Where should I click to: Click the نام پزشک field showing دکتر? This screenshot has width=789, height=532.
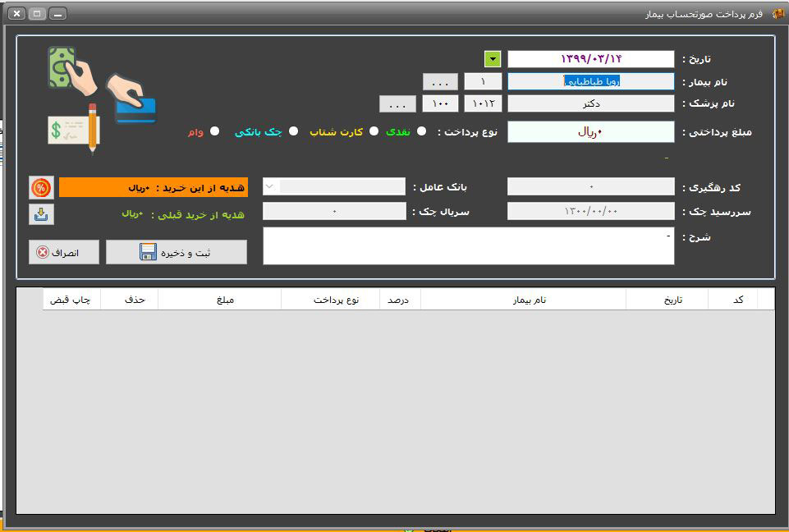click(591, 103)
